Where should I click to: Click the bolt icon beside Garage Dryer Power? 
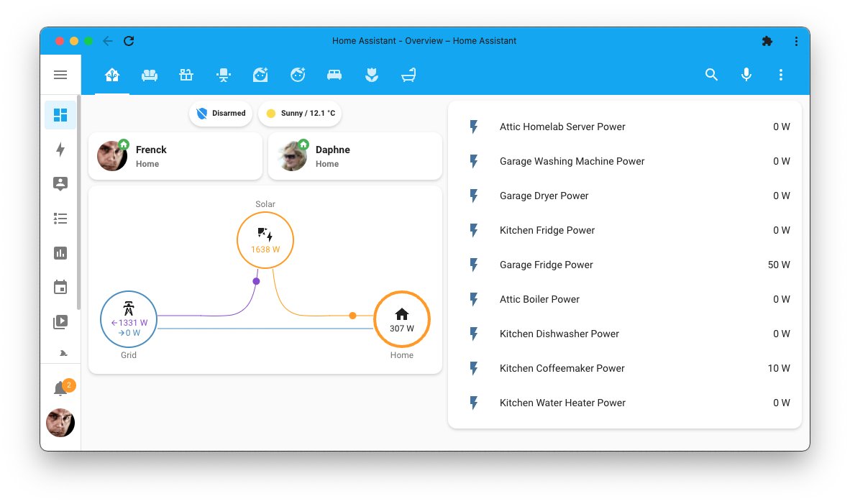click(474, 196)
